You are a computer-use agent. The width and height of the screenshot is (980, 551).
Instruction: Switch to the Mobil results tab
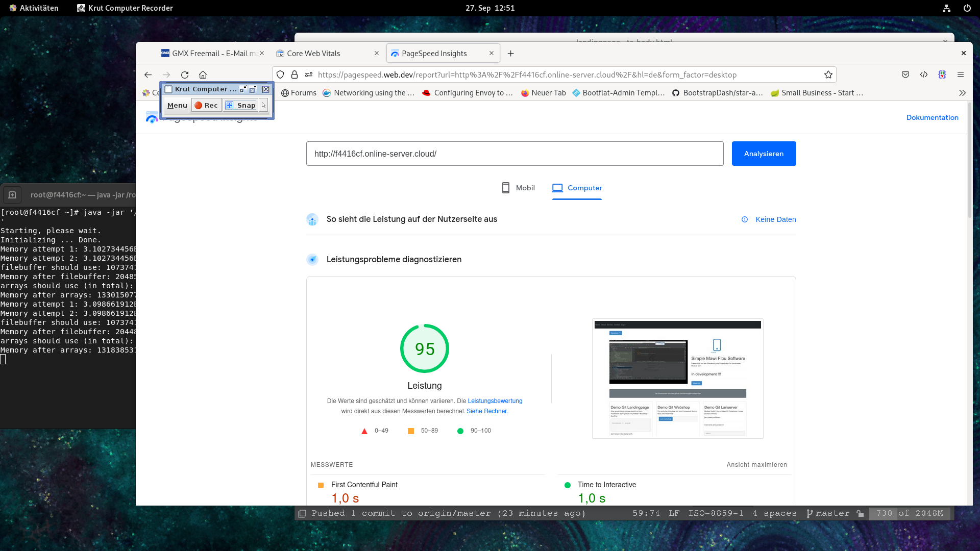click(518, 188)
